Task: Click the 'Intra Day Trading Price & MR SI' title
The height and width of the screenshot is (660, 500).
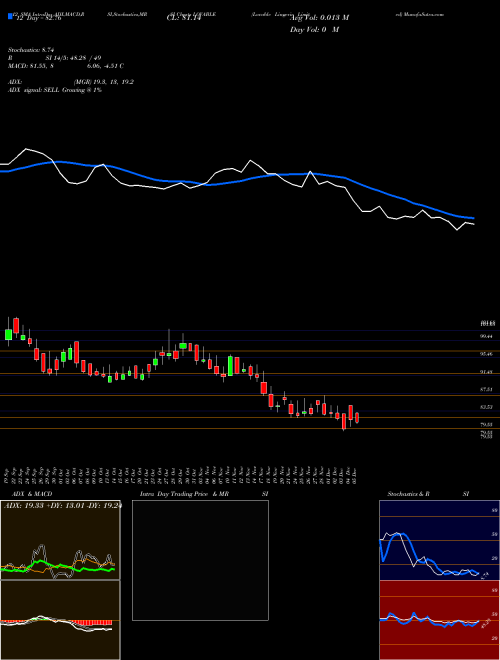Action: pyautogui.click(x=204, y=494)
